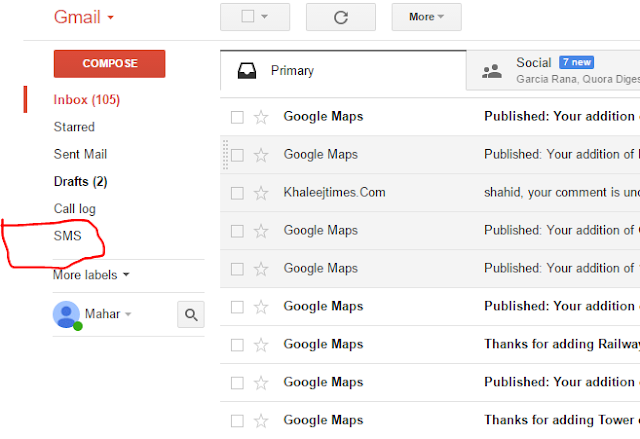Select checkbox of Thanks for adding Railway email
This screenshot has height=439, width=640.
[x=237, y=345]
